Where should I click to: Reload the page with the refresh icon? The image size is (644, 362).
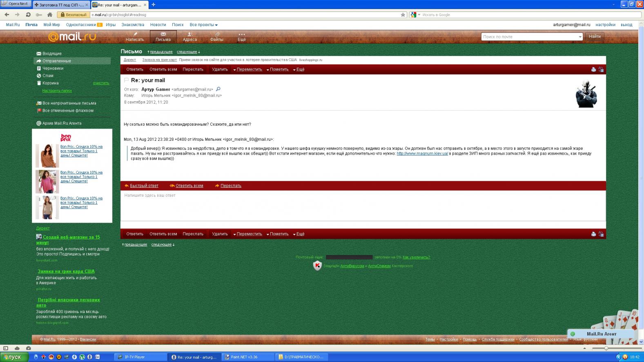click(28, 15)
